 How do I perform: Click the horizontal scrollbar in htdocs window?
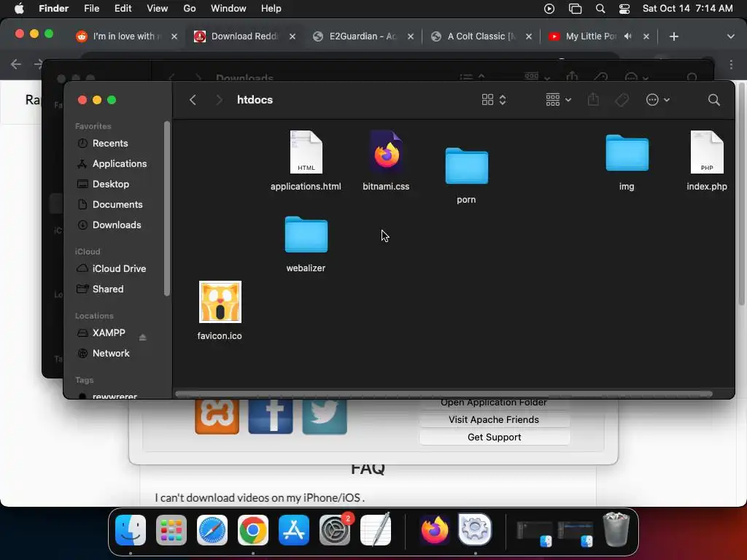pos(444,394)
